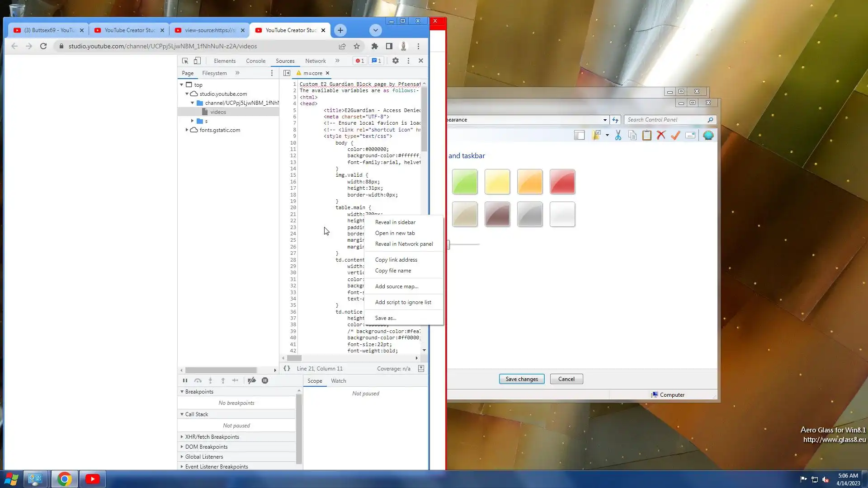Activate the inspect element picker icon
The width and height of the screenshot is (868, 488).
(x=185, y=61)
